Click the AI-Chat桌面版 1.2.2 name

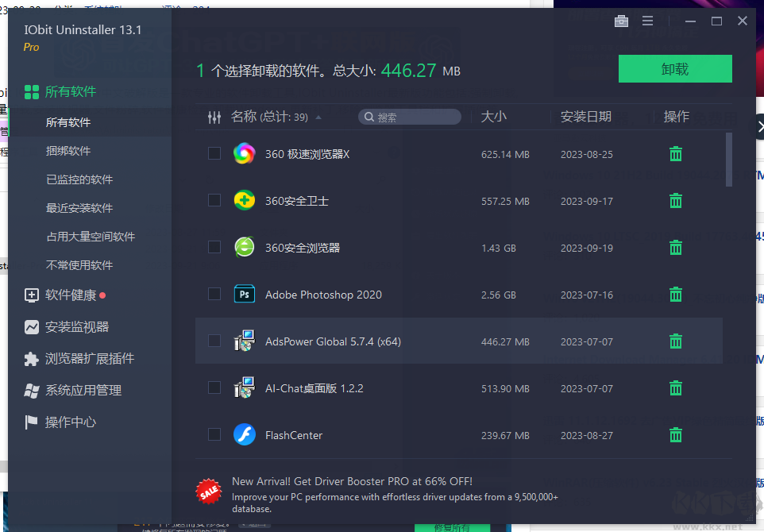[x=314, y=388]
